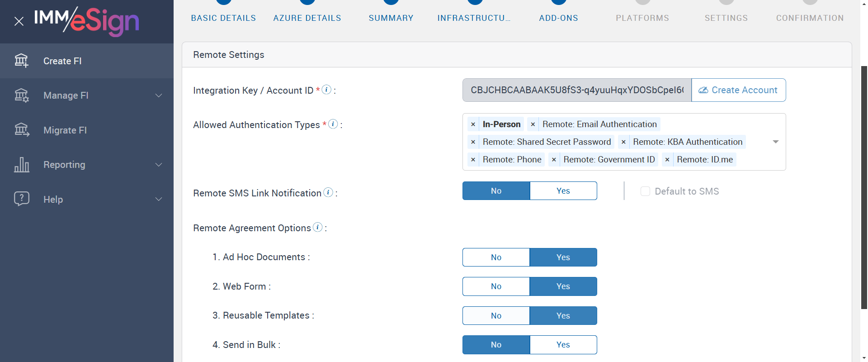Switch to the Add-Ons step
Image resolution: width=868 pixels, height=362 pixels.
[559, 18]
